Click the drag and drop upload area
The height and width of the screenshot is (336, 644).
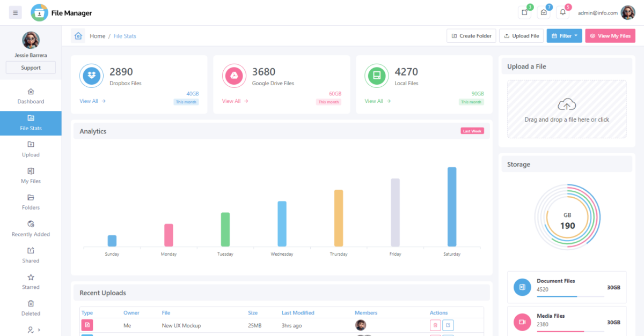tap(567, 109)
